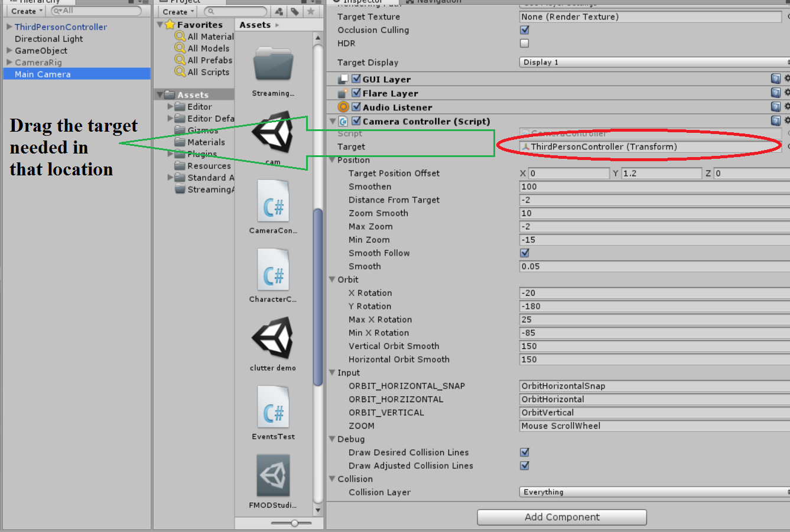Collapse the Collision section in Inspector
This screenshot has width=790, height=532.
coord(332,479)
